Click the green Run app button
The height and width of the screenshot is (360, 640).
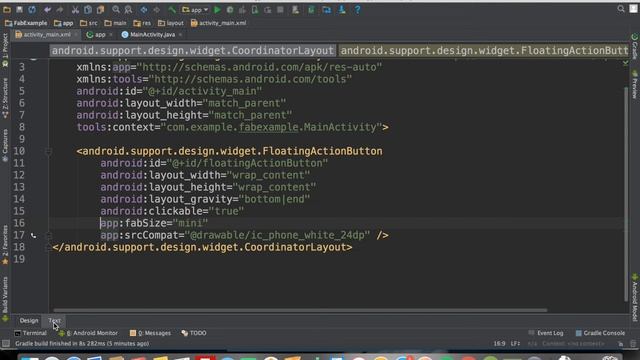point(217,9)
